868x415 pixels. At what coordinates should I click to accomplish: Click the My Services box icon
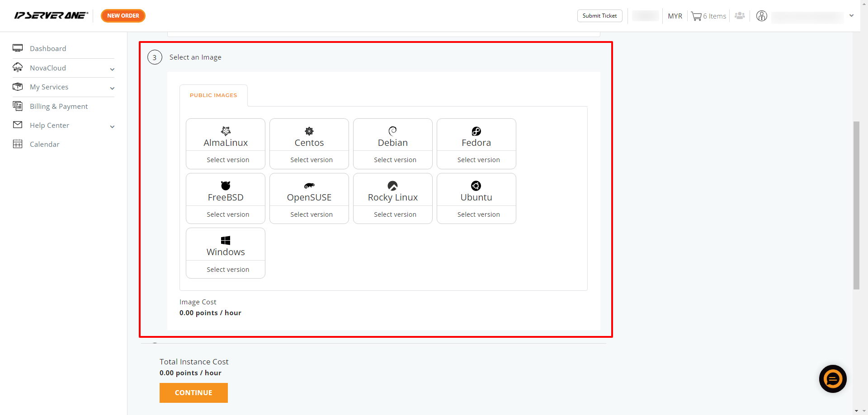coord(18,87)
